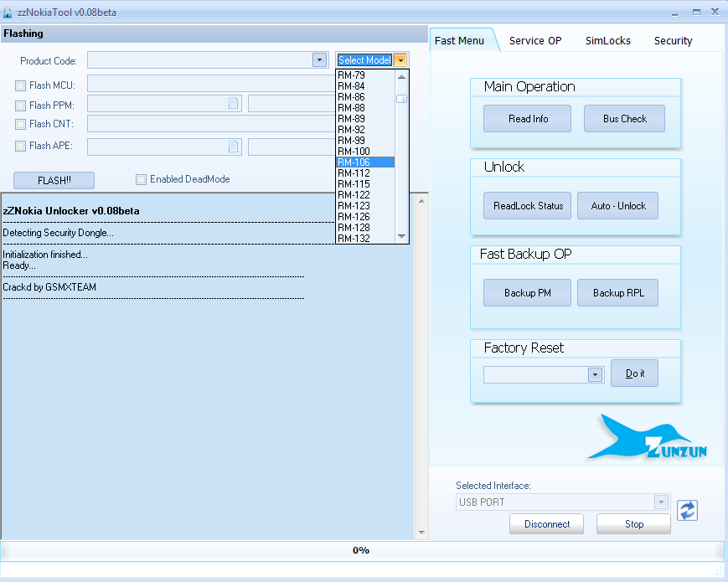Enable the Flash PPM checkbox
The image size is (728, 582).
[20, 106]
